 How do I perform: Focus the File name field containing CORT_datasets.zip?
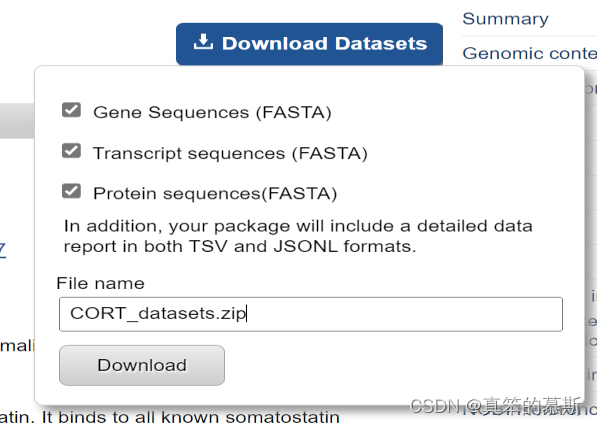[x=311, y=314]
